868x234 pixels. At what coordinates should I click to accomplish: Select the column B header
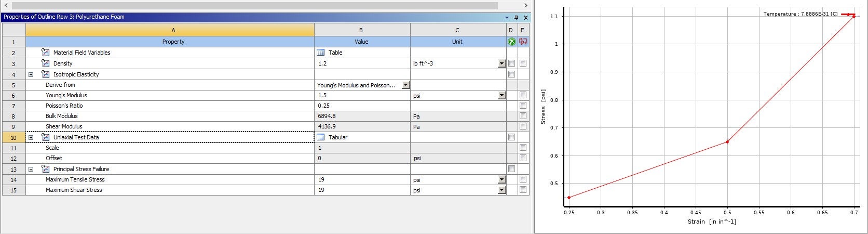pyautogui.click(x=362, y=30)
